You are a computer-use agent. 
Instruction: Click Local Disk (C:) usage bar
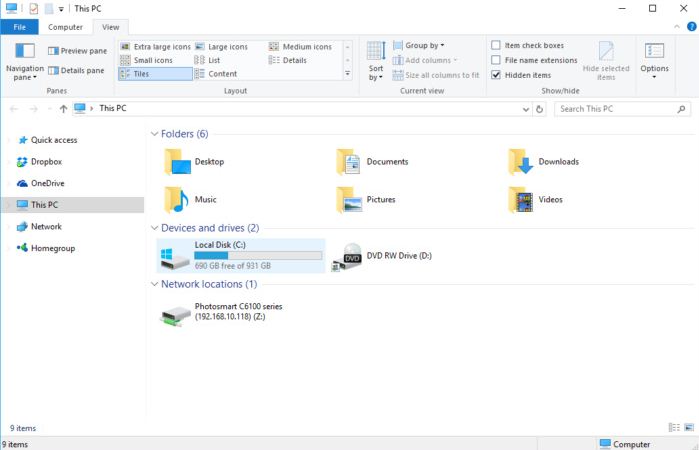point(258,256)
